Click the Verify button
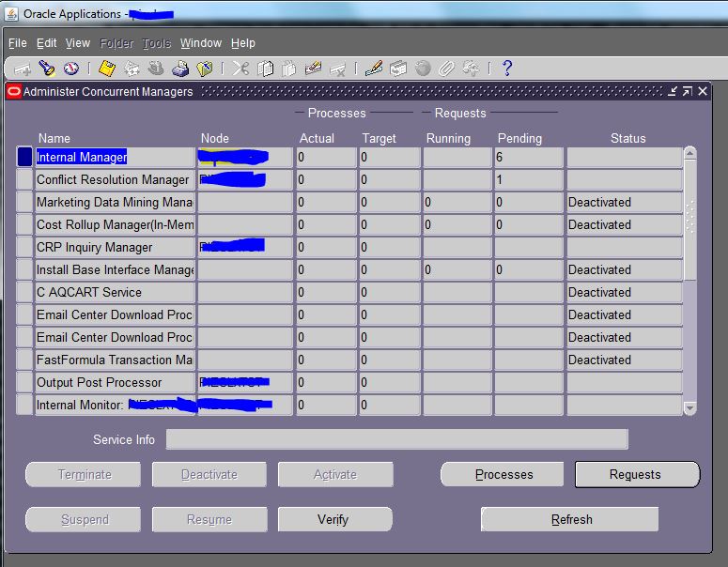This screenshot has width=728, height=567. point(333,519)
